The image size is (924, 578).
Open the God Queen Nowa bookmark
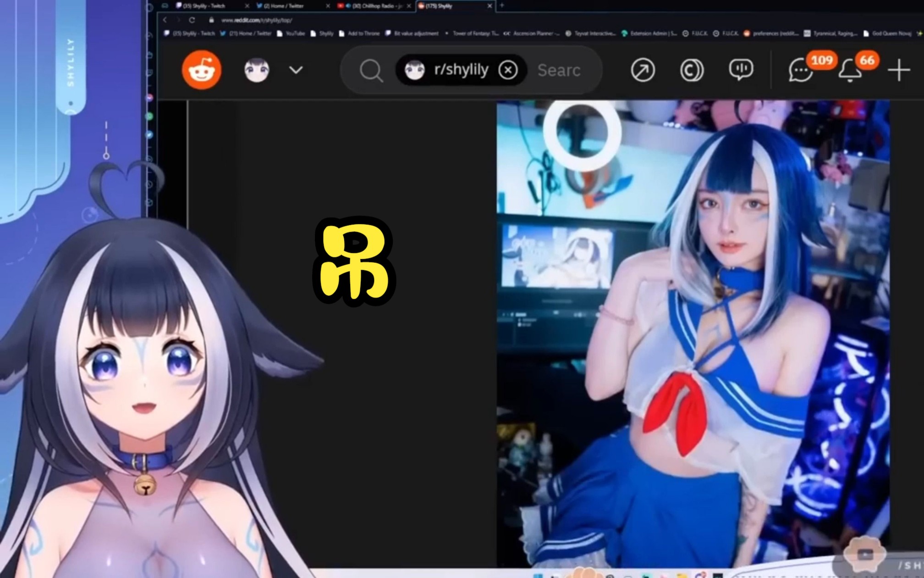click(x=887, y=33)
